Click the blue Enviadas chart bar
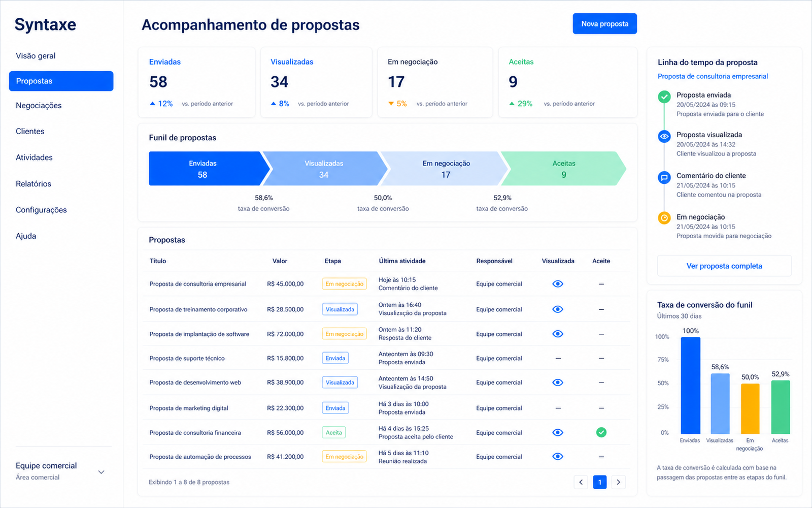 pos(690,385)
